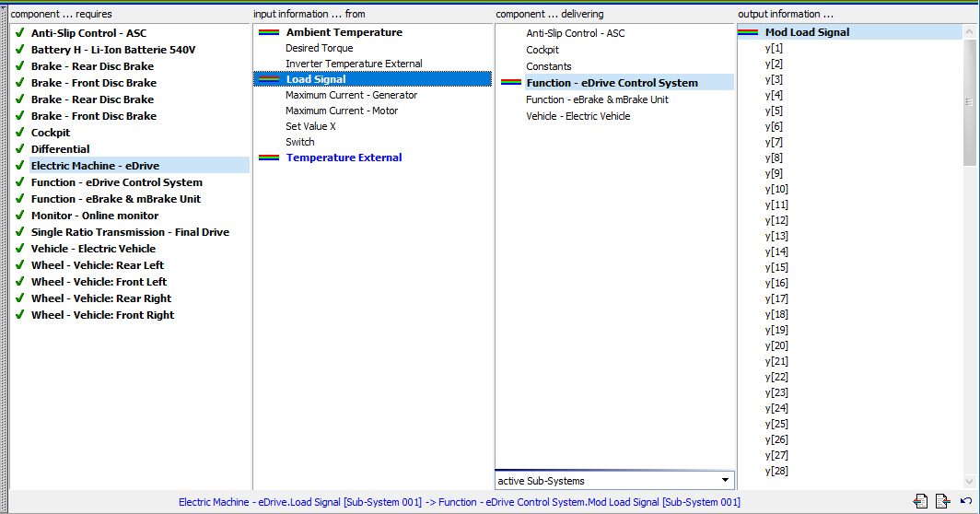Click the undo arrow icon at bottom right
Screen dimensions: 980x514
click(x=965, y=501)
